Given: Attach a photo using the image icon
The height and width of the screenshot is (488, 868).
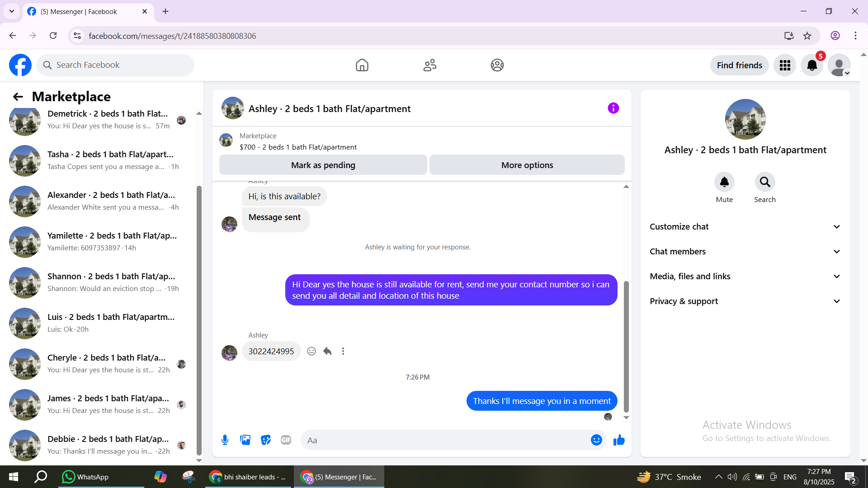Looking at the screenshot, I should [x=245, y=440].
